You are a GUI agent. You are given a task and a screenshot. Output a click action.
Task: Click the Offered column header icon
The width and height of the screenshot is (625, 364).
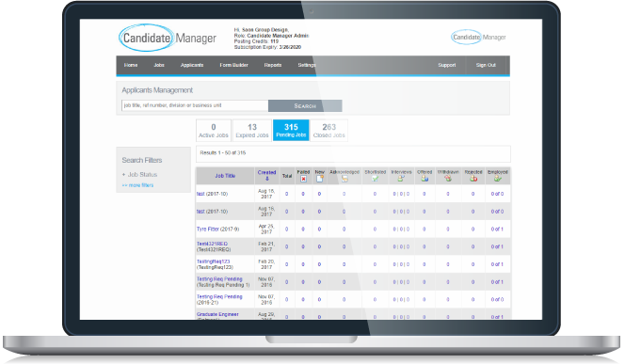(x=425, y=179)
